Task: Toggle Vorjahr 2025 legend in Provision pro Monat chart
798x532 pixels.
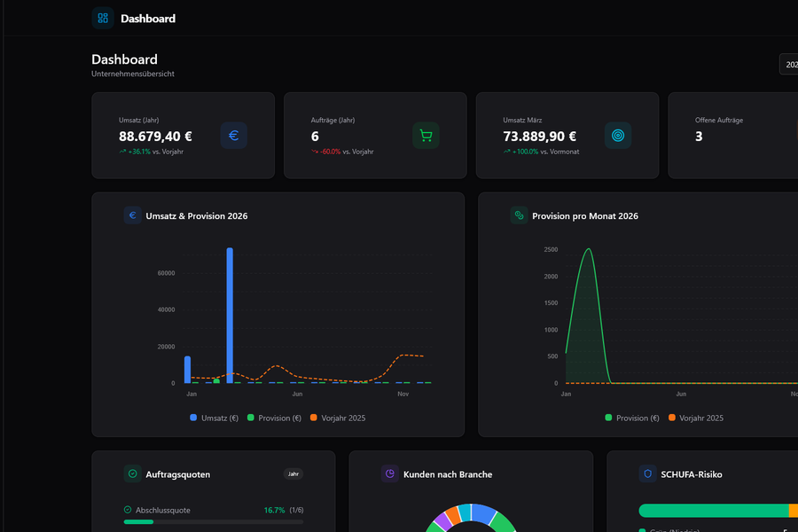Action: click(696, 418)
